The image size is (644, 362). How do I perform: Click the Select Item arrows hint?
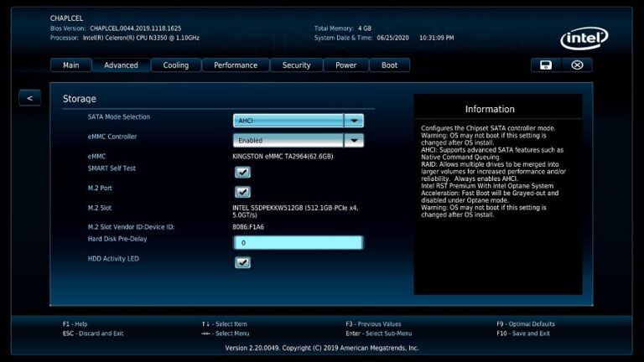224,323
